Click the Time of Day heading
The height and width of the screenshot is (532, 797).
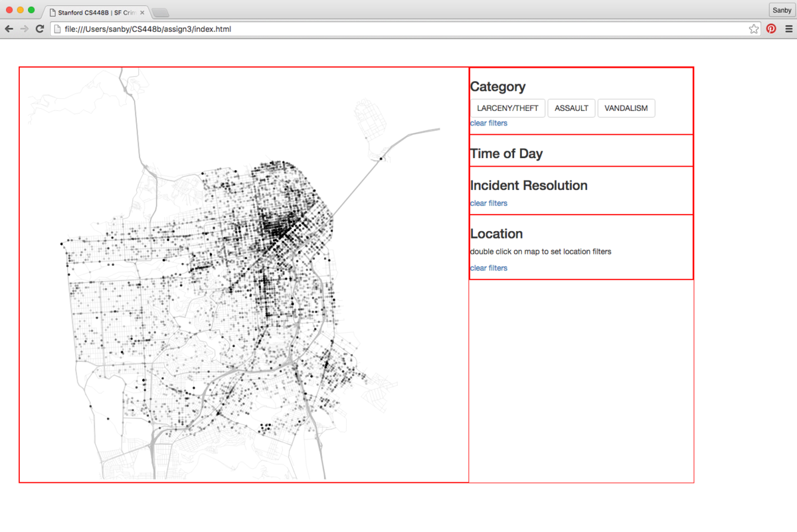point(506,153)
